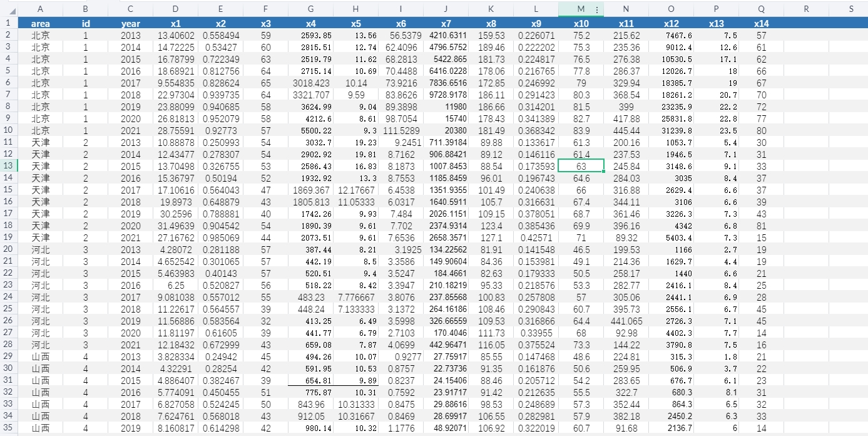Select the underlined cell 654.81
This screenshot has width=868, height=436.
pyautogui.click(x=311, y=380)
